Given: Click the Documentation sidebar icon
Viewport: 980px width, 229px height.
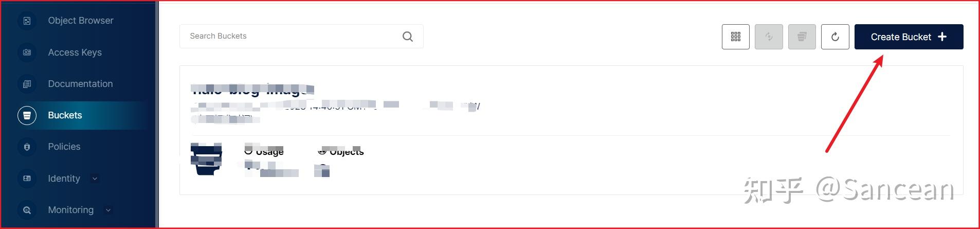Looking at the screenshot, I should [x=27, y=84].
